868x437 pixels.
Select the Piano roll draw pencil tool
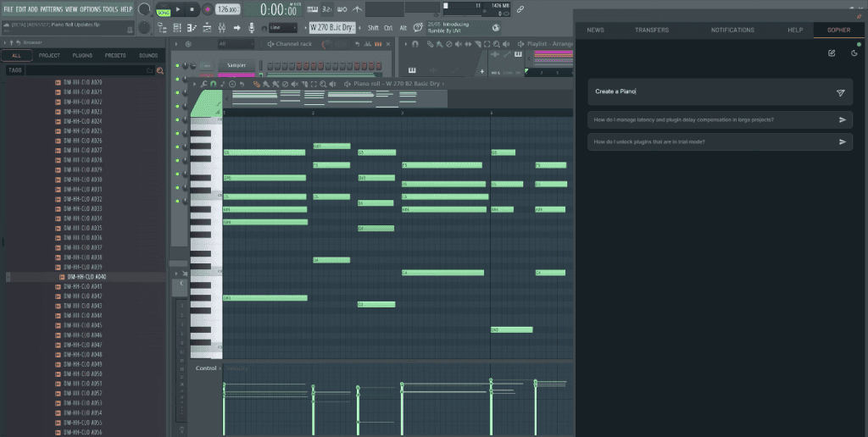256,84
